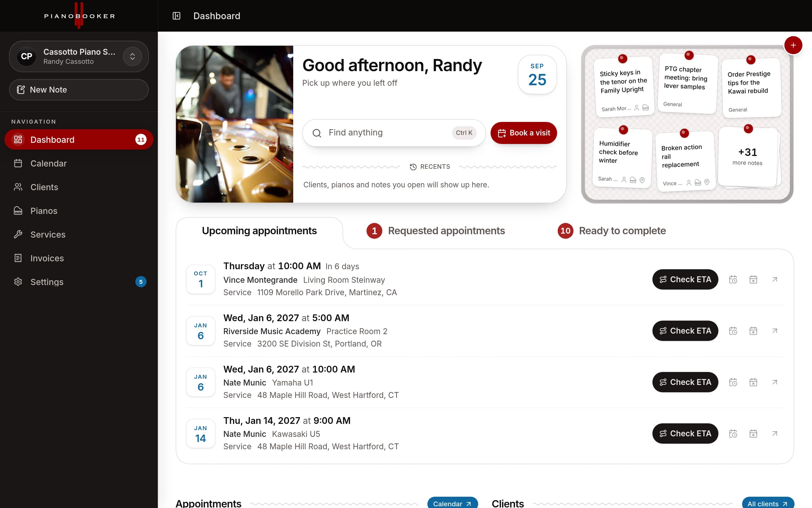Check ETA for Kawasaki U5 appointment
This screenshot has width=812, height=508.
point(685,434)
